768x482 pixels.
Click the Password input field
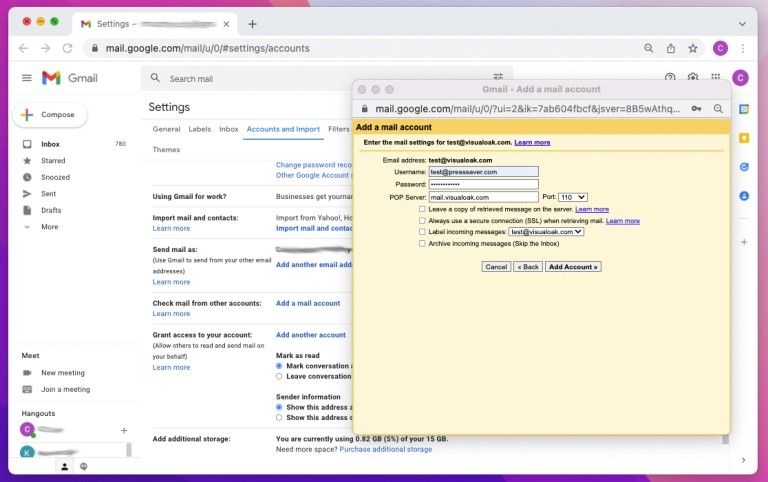484,184
